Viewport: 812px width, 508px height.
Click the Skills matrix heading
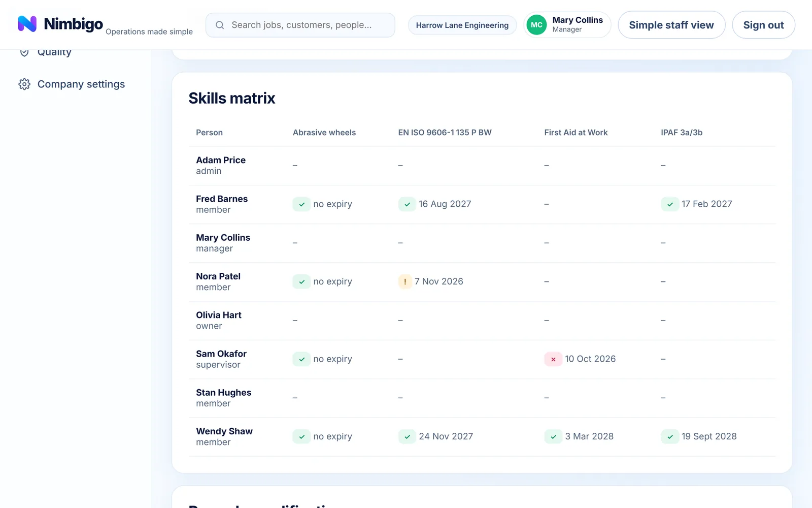pos(232,98)
